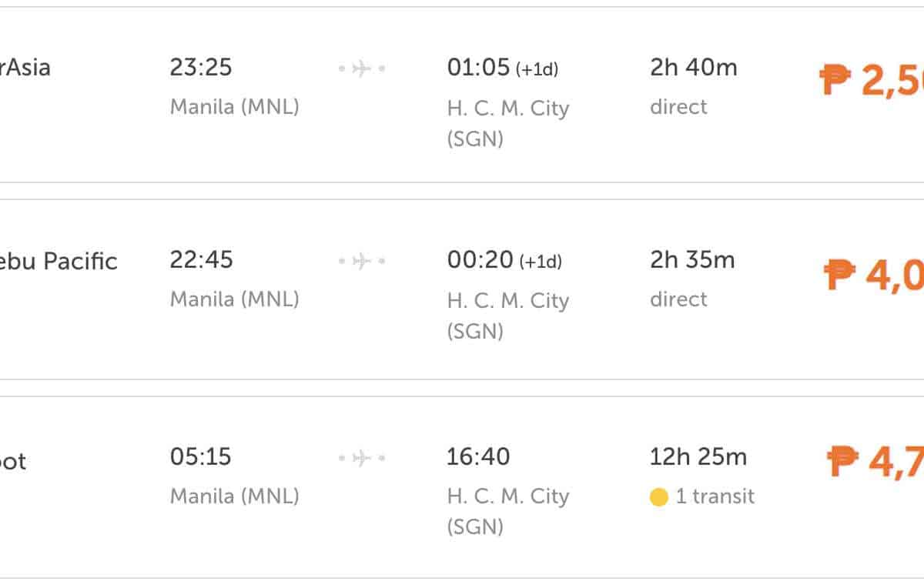Click the 22:45 departure time
This screenshot has height=588, width=924.
(201, 260)
